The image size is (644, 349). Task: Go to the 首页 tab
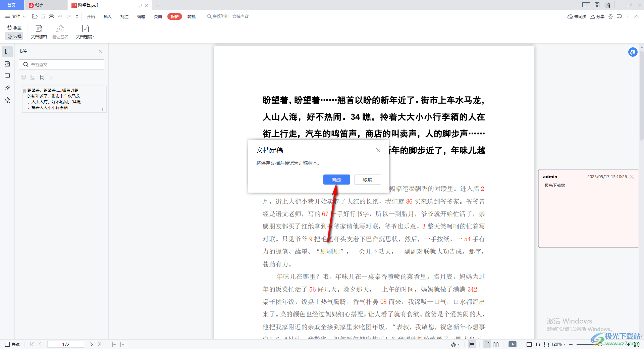(x=12, y=5)
